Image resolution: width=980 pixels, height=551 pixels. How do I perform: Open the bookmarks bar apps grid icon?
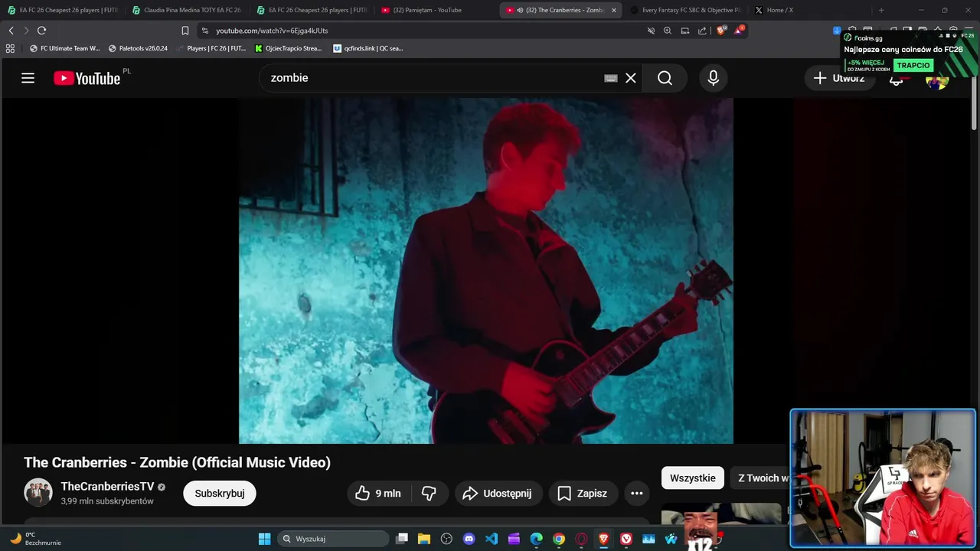click(x=10, y=48)
